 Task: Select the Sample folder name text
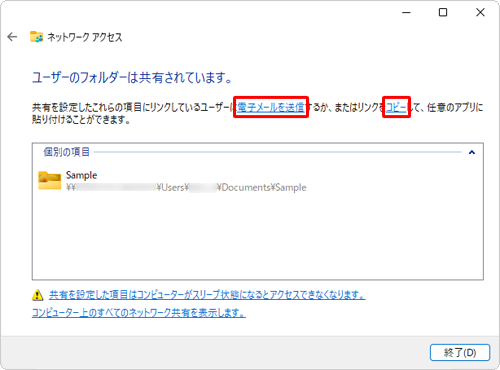tap(81, 175)
